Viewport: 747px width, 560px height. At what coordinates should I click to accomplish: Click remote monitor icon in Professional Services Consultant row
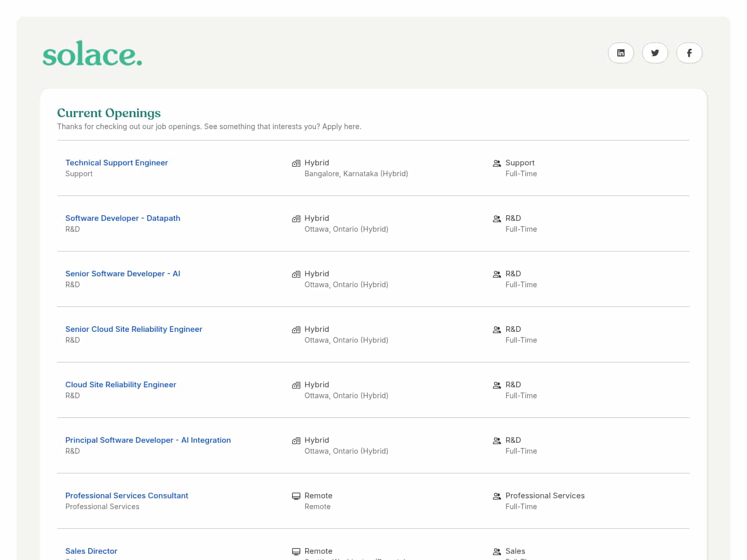pyautogui.click(x=296, y=496)
